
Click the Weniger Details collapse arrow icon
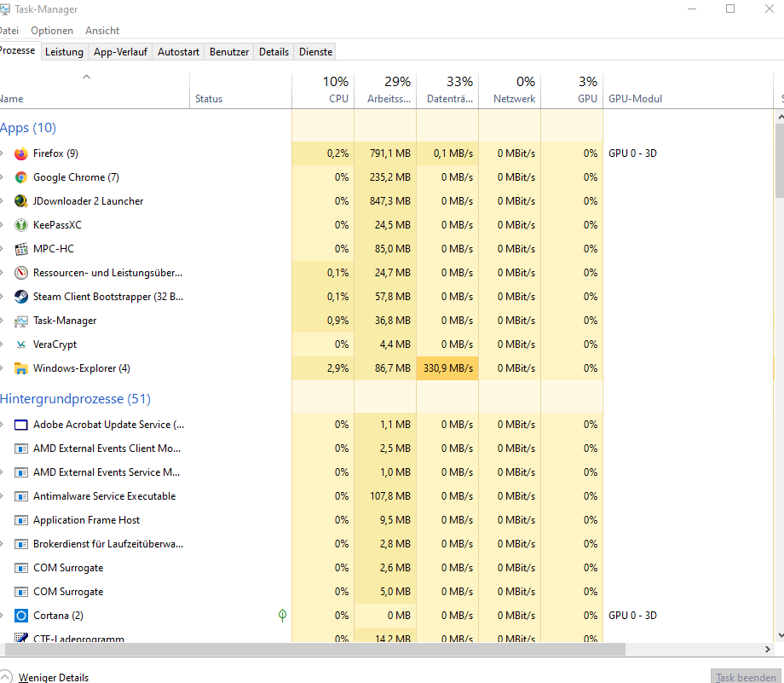(5, 676)
